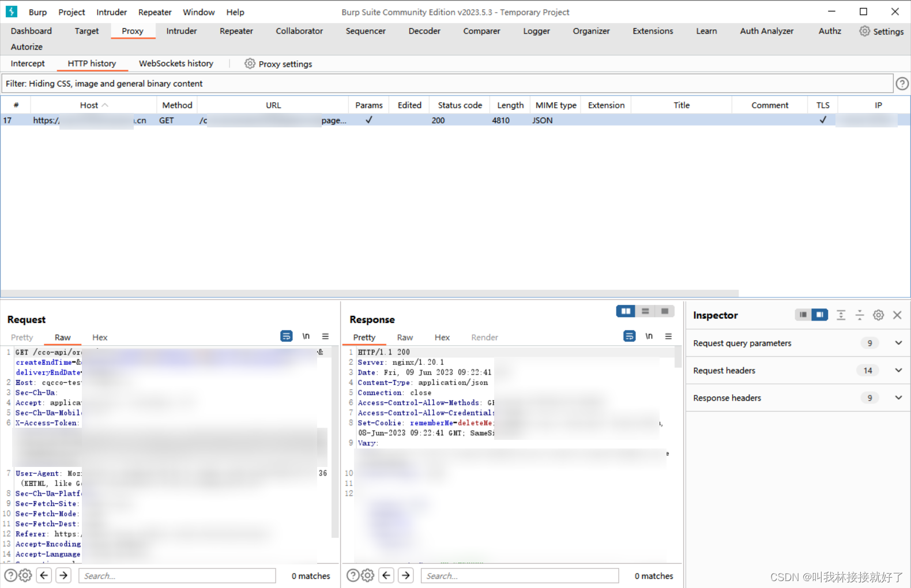This screenshot has width=911, height=588.
Task: Go to previous match in Response
Action: pyautogui.click(x=387, y=575)
